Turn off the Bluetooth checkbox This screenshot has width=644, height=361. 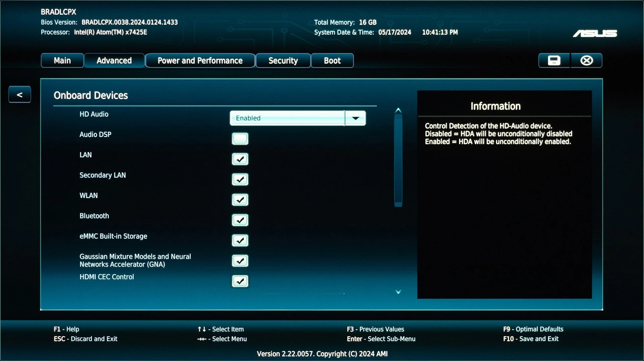coord(240,220)
